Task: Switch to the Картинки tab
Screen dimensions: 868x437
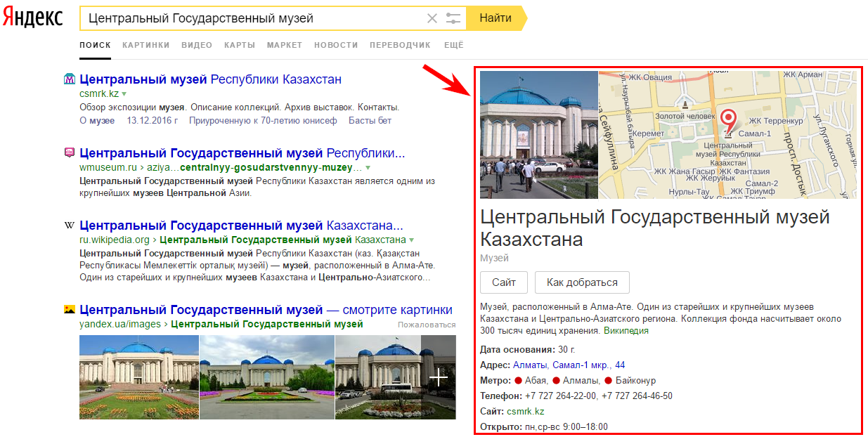Action: click(146, 45)
